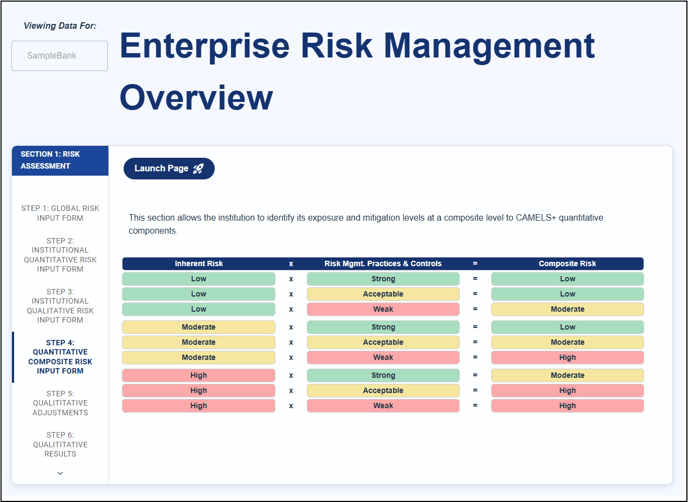Select the first yellow Acceptable controls cell
Screen dimensions: 688x502
383,294
